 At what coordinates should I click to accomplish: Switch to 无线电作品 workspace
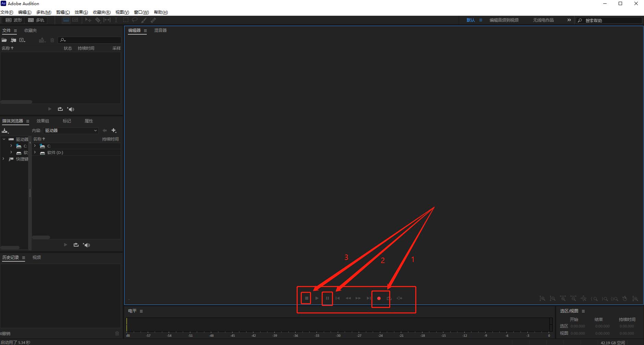tap(543, 20)
